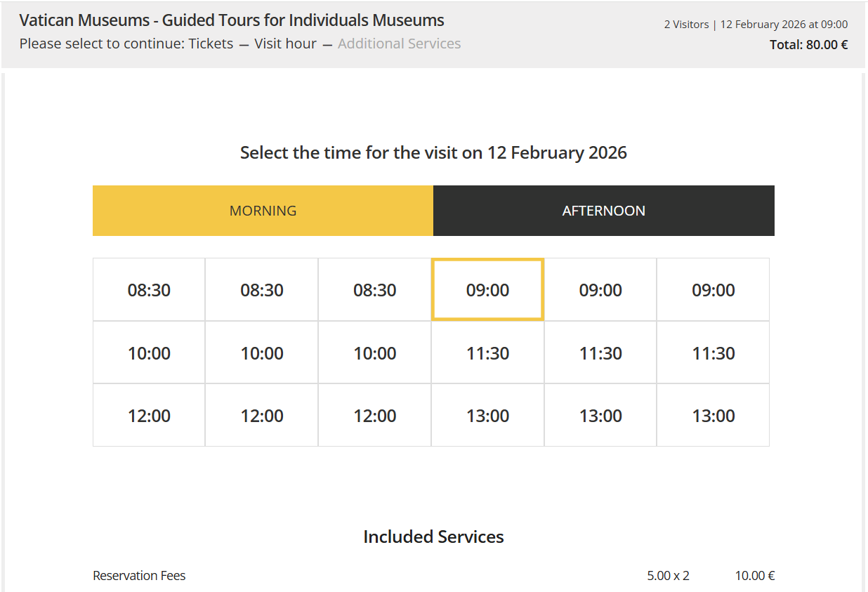Choose the rightmost 13:00 time slot

pos(714,416)
